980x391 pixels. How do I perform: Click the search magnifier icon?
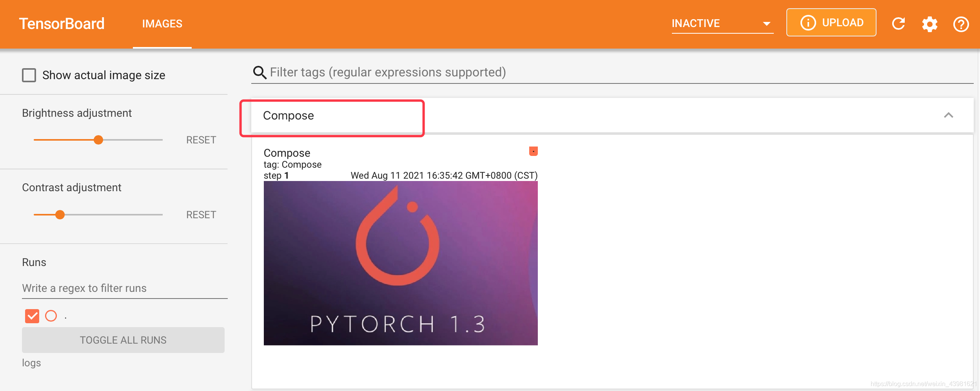click(260, 72)
